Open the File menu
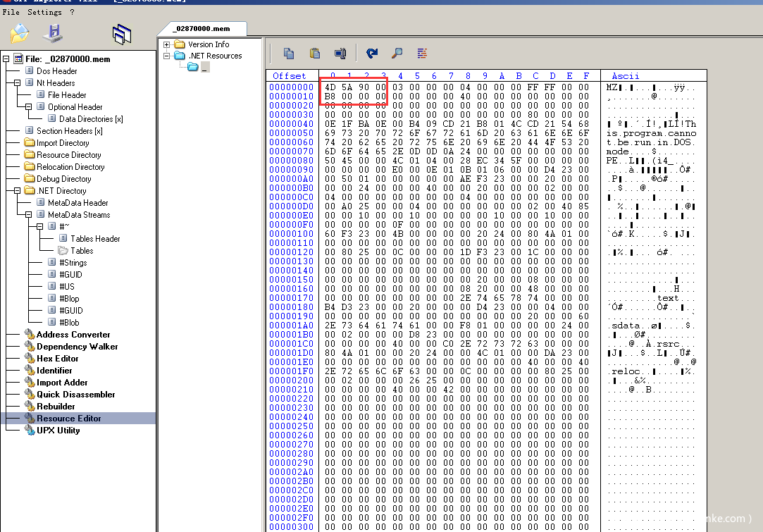Image resolution: width=763 pixels, height=532 pixels. point(11,12)
